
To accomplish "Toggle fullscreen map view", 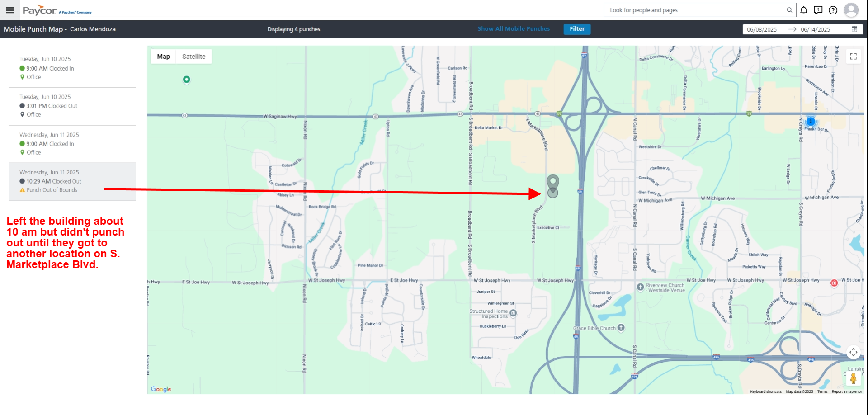I will click(x=853, y=57).
